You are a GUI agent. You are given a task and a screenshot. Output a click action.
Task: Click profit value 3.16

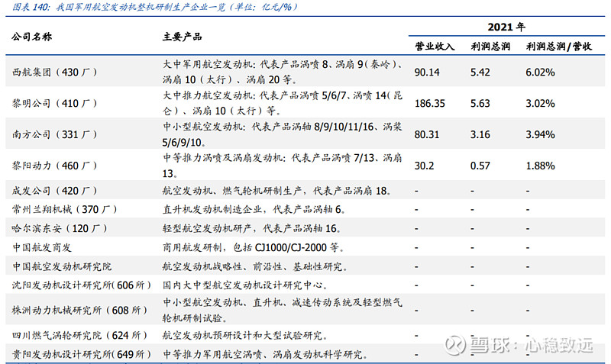click(x=480, y=135)
